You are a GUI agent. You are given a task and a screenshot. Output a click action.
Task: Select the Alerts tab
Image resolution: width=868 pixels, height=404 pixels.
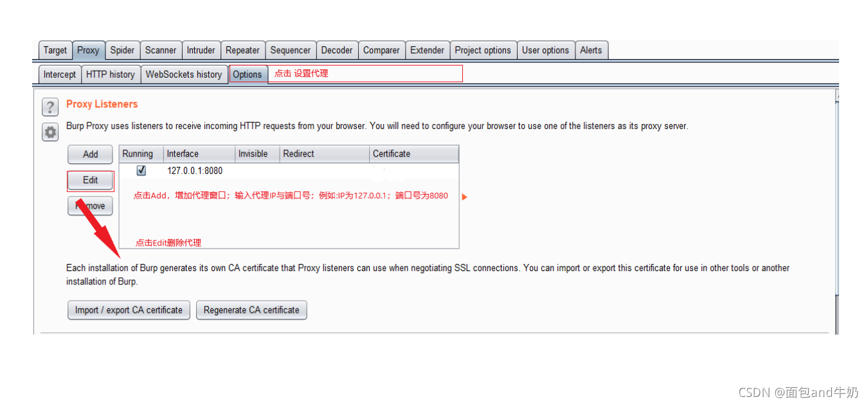coord(591,50)
